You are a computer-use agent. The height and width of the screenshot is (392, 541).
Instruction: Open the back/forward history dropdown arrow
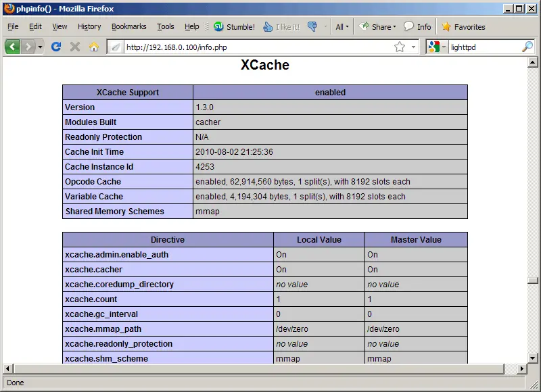point(40,47)
